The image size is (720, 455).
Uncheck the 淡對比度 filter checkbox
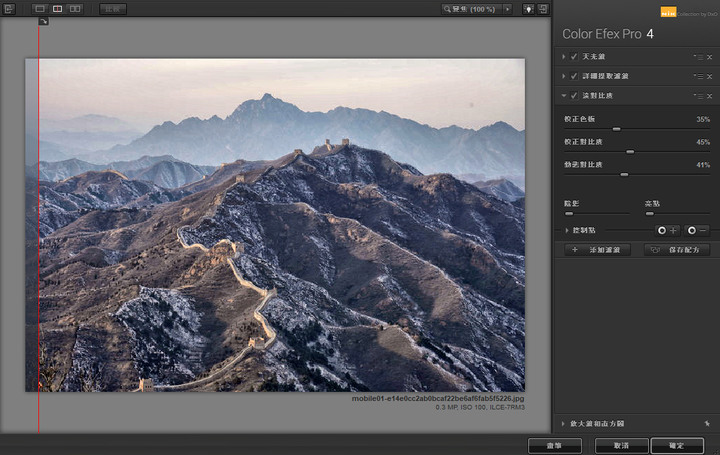click(574, 95)
